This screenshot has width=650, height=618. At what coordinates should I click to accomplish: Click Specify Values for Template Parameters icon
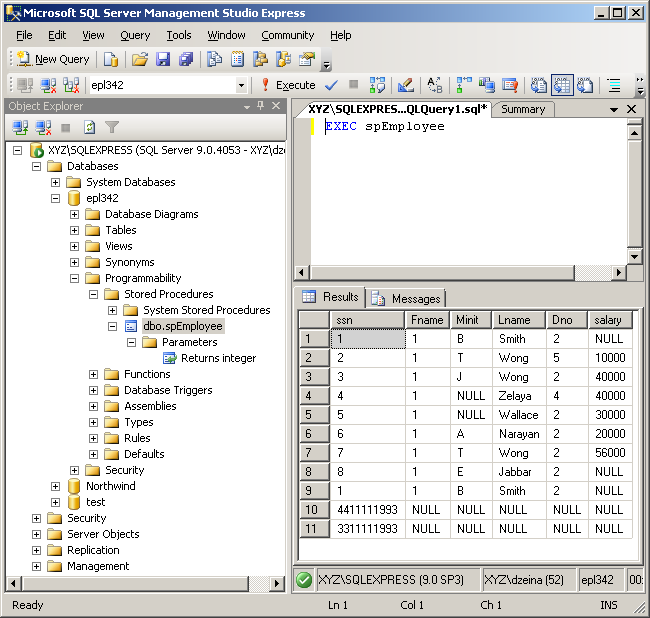tap(434, 85)
